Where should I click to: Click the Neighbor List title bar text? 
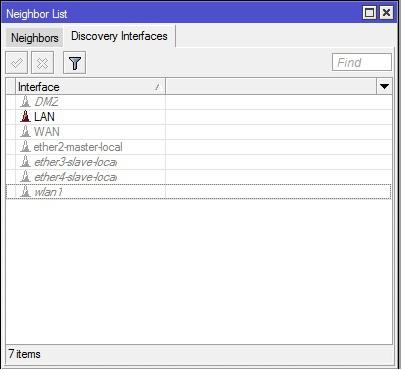(37, 14)
